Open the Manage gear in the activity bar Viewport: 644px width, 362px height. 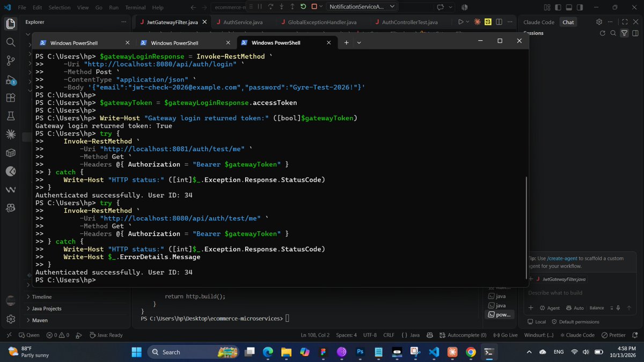10,319
